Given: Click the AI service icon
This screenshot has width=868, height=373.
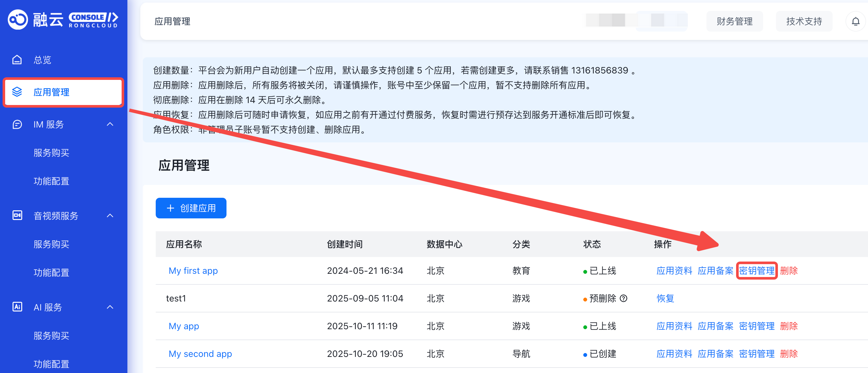Looking at the screenshot, I should click(17, 307).
